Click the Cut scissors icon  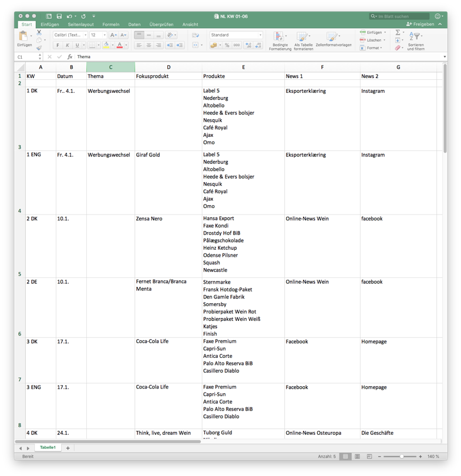click(x=39, y=33)
